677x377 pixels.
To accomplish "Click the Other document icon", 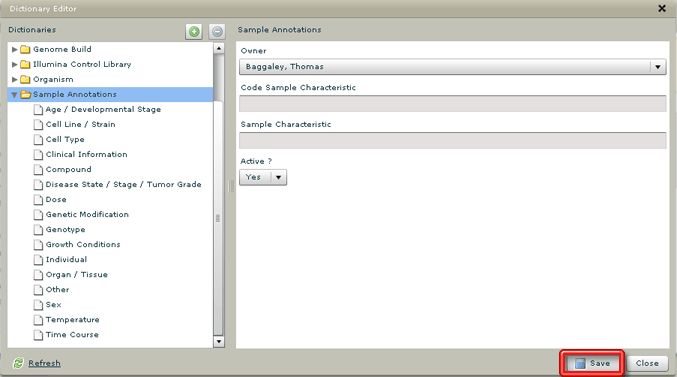I will pyautogui.click(x=38, y=290).
